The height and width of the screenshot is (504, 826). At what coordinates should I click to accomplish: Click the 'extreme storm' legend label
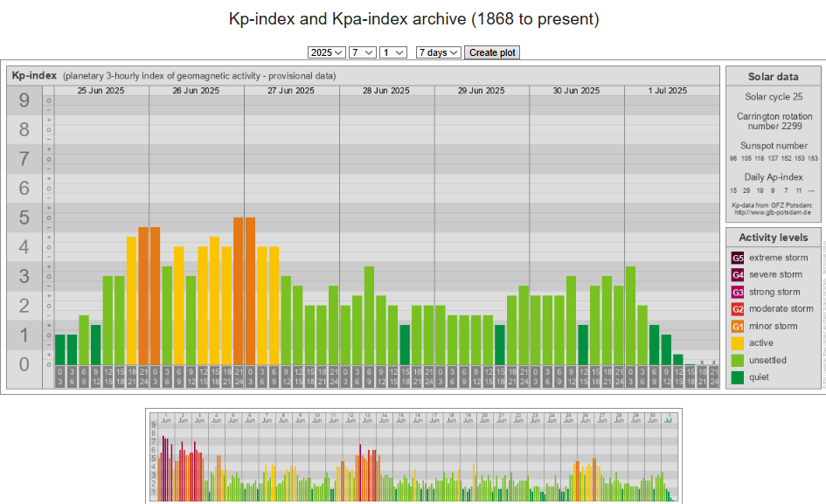(x=778, y=258)
